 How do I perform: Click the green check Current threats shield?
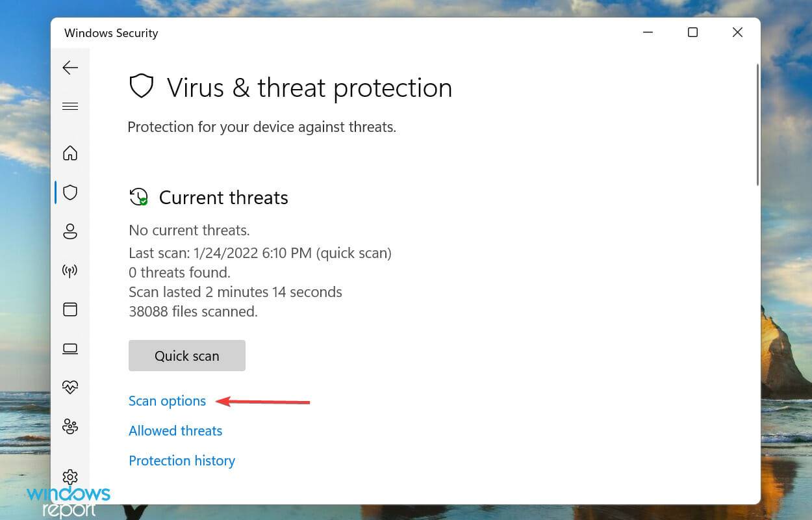point(139,197)
